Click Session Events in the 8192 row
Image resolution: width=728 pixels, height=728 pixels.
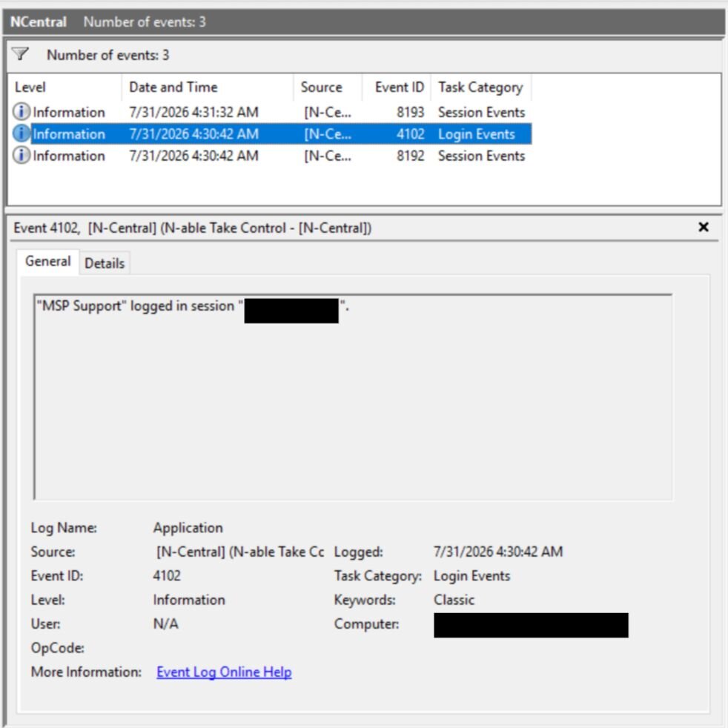481,156
